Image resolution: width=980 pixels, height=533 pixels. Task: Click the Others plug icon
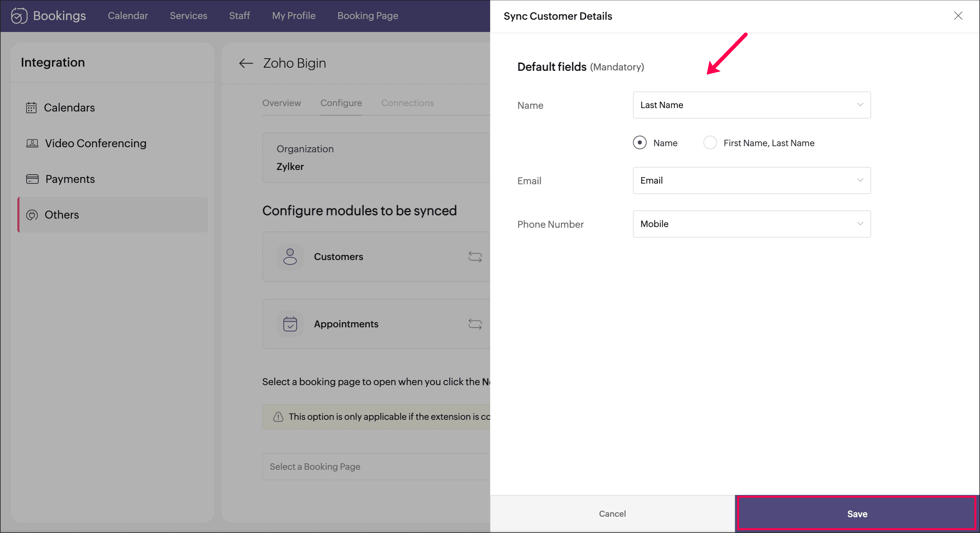click(32, 215)
